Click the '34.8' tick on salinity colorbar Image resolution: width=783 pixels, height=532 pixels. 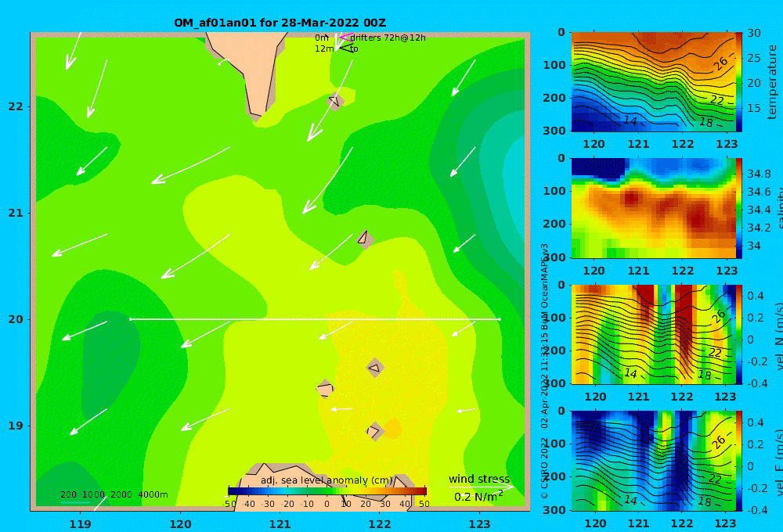[x=759, y=174]
